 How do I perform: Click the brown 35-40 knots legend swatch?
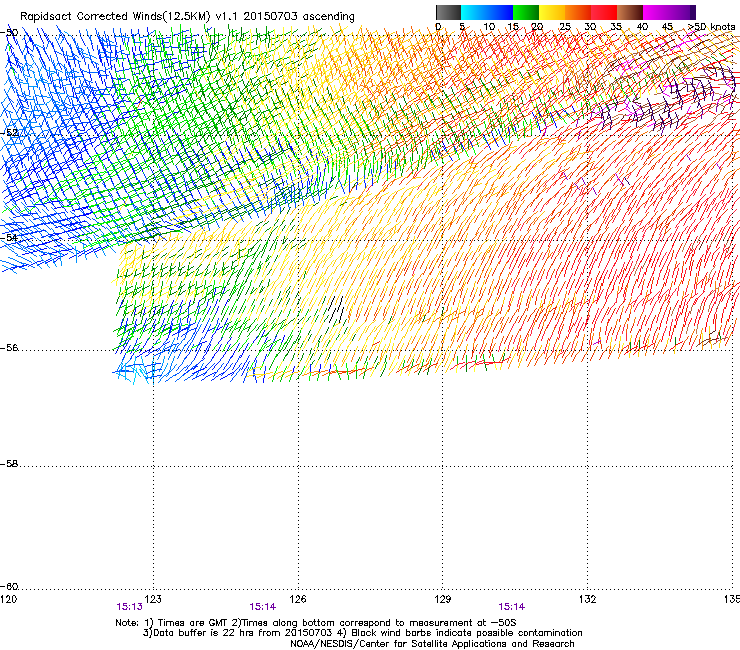[x=630, y=12]
